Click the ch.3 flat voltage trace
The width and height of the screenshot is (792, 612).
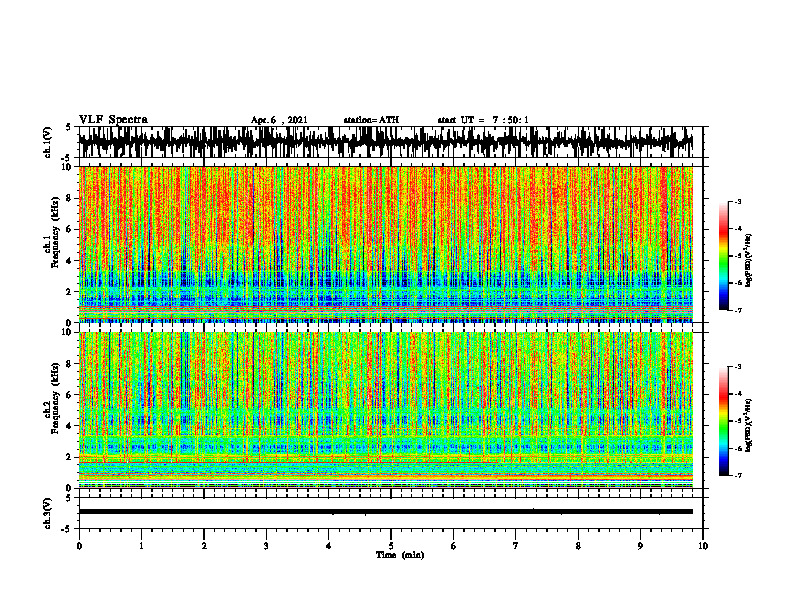click(x=385, y=512)
